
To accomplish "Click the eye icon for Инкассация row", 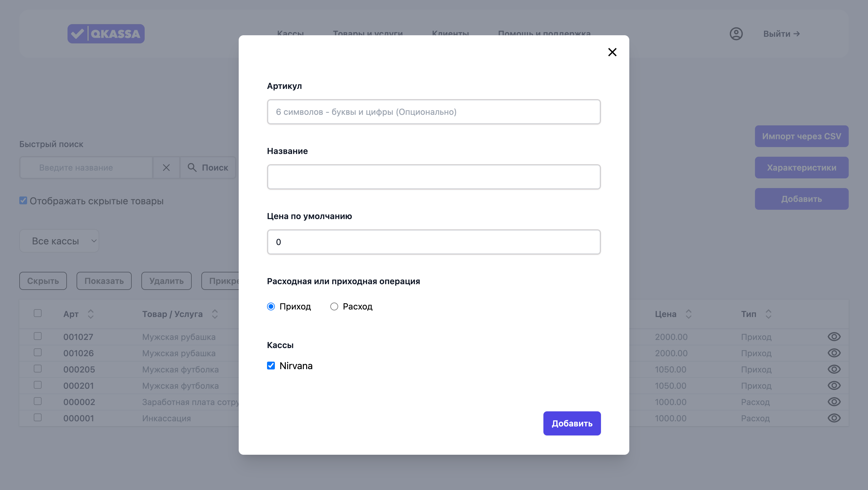I will coord(834,418).
